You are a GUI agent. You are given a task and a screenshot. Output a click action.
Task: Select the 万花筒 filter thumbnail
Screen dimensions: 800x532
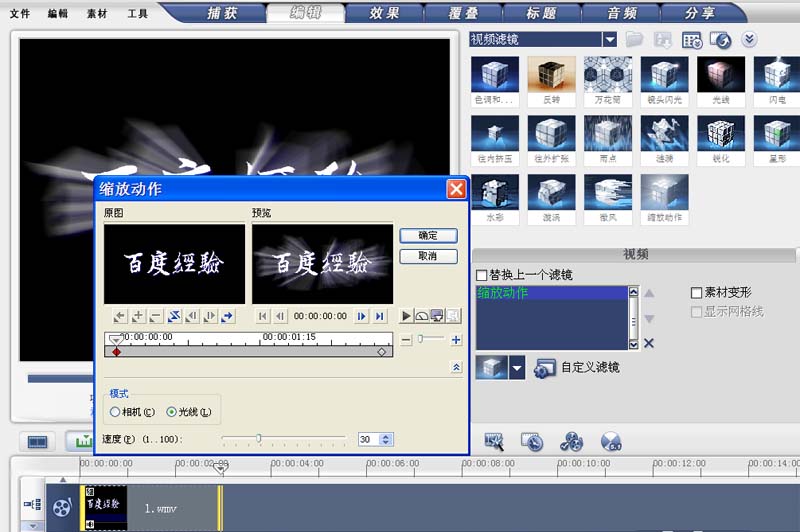pyautogui.click(x=608, y=81)
